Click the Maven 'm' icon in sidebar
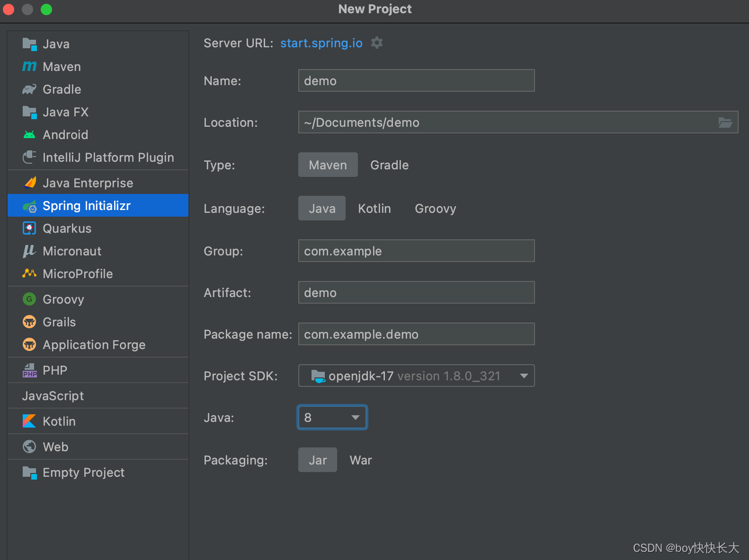This screenshot has width=749, height=560. (x=29, y=67)
